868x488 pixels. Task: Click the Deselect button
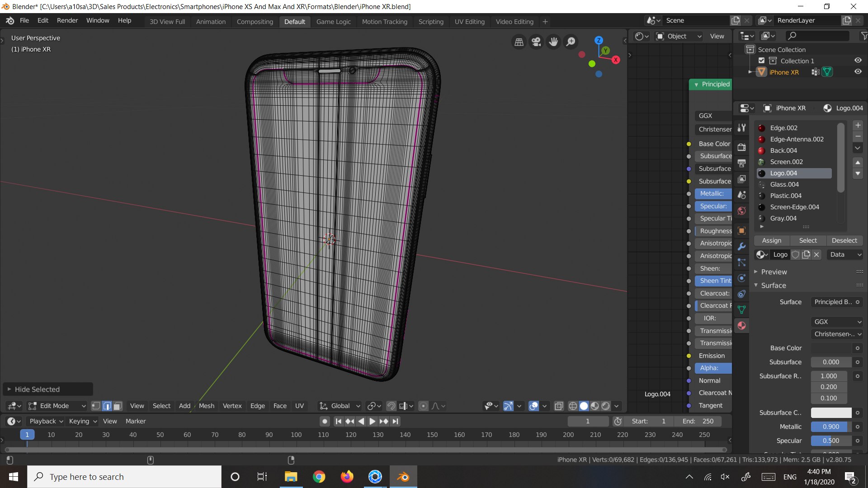click(844, 241)
